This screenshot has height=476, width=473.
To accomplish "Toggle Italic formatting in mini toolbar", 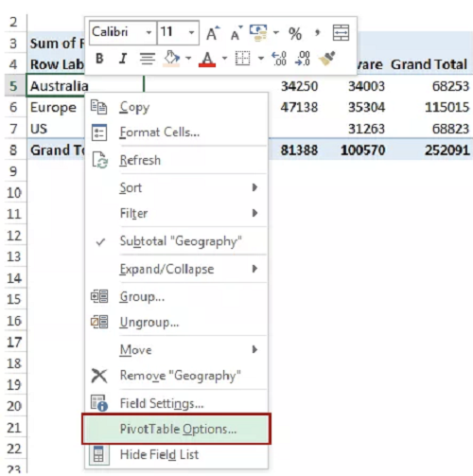I will pos(123,59).
